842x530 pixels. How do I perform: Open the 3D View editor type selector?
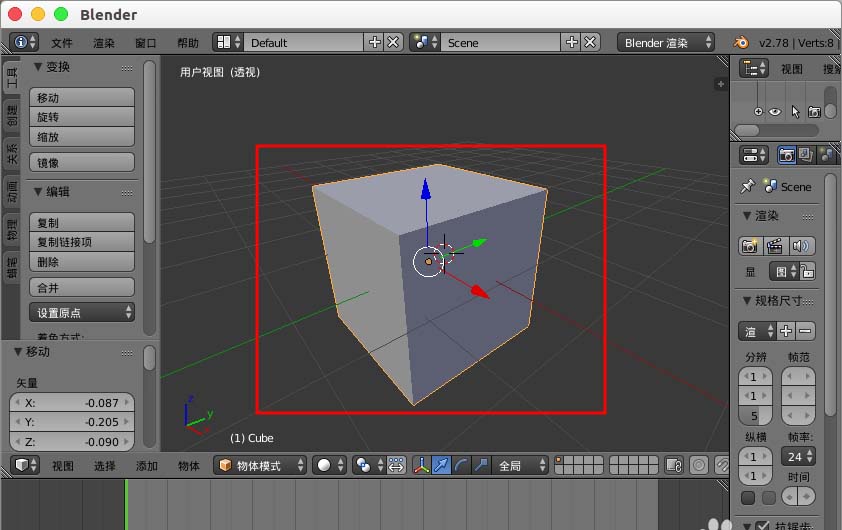click(x=25, y=465)
